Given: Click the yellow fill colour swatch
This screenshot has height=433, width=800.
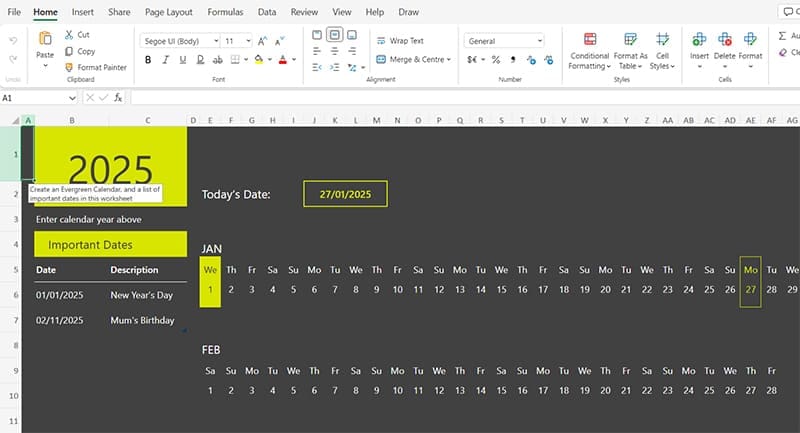Looking at the screenshot, I should click(259, 60).
